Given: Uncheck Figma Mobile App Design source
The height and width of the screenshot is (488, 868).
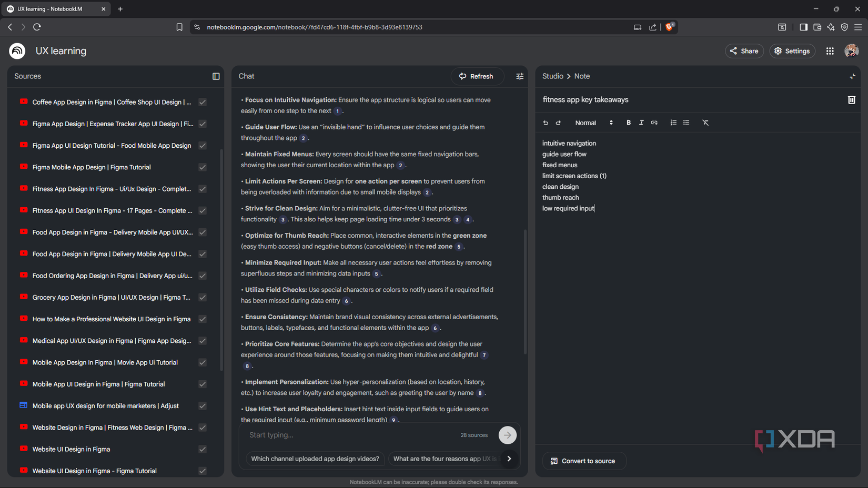Looking at the screenshot, I should coord(203,167).
